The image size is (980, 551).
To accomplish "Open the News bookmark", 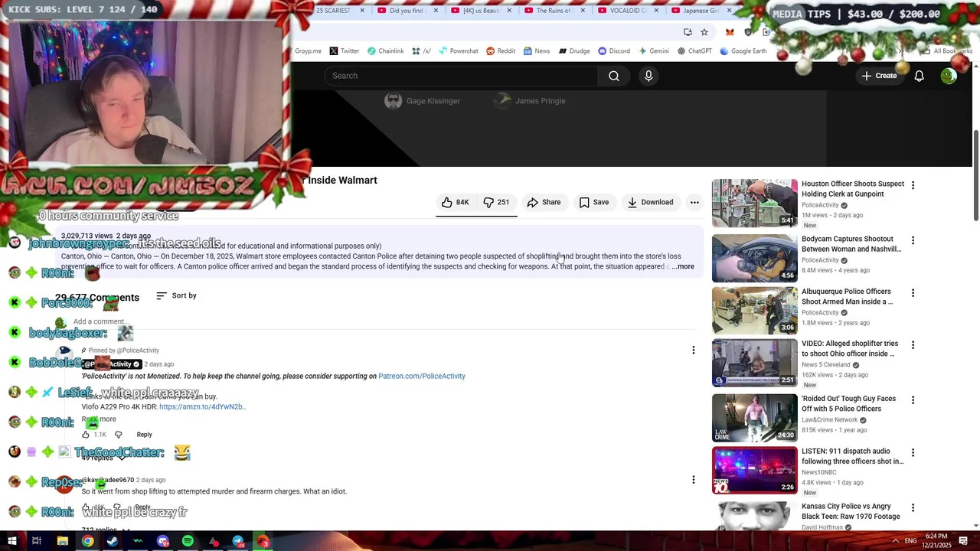I will 537,51.
